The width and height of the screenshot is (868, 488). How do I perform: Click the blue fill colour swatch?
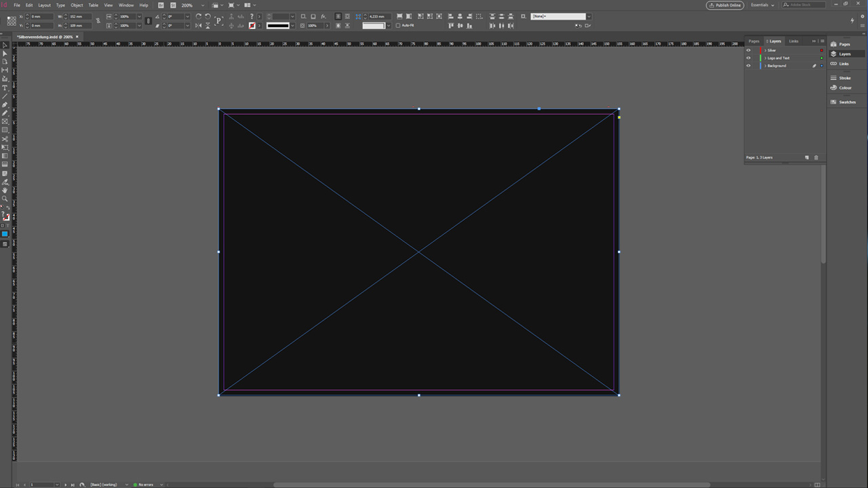[5, 234]
